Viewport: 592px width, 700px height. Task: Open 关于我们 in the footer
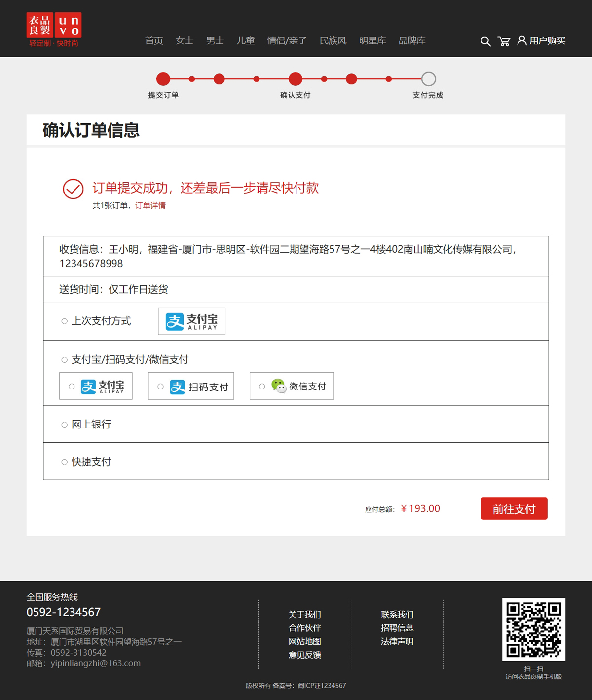305,614
